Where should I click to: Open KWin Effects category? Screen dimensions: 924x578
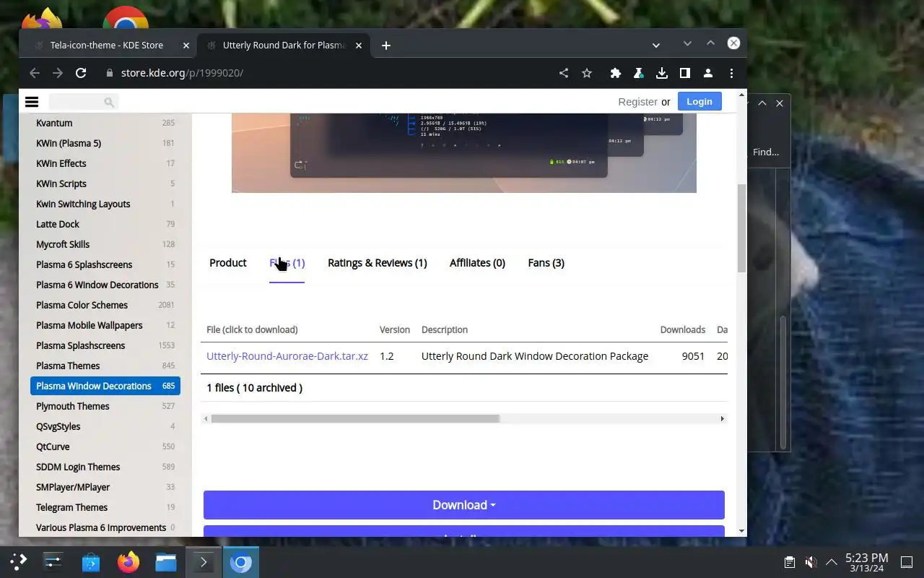tap(61, 163)
